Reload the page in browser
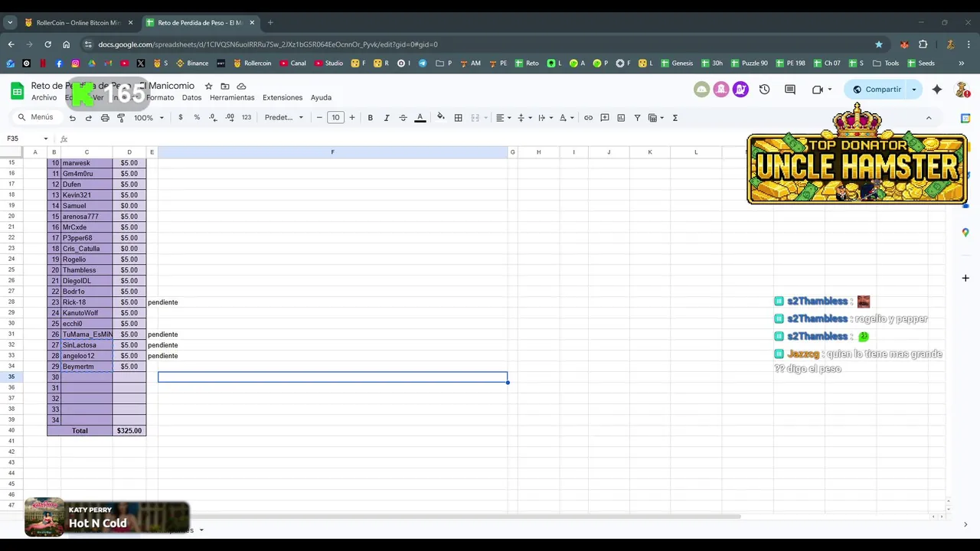 47,44
